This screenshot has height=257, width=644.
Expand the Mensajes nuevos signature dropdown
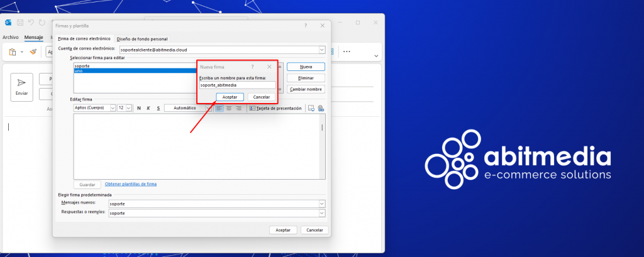pos(322,204)
